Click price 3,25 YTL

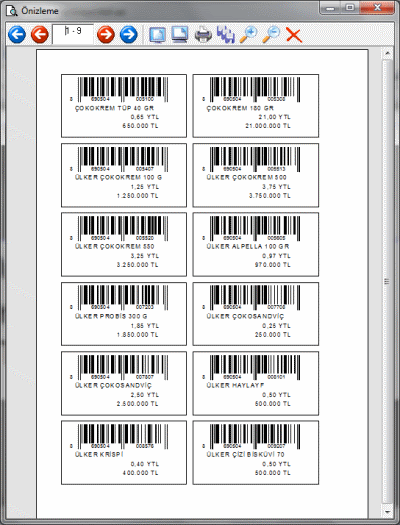click(x=145, y=256)
